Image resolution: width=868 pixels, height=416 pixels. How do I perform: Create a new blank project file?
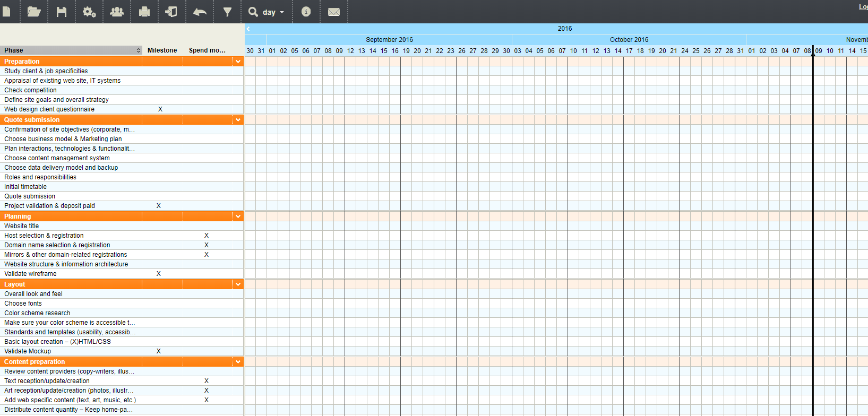(7, 12)
